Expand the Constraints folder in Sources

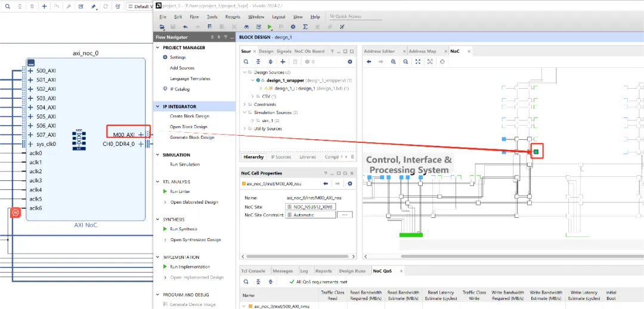pos(246,104)
